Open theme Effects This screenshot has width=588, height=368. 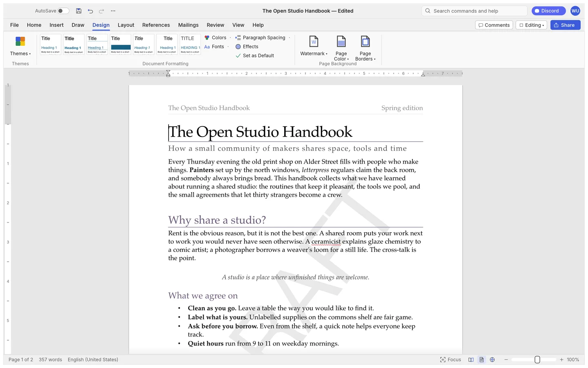coord(247,47)
